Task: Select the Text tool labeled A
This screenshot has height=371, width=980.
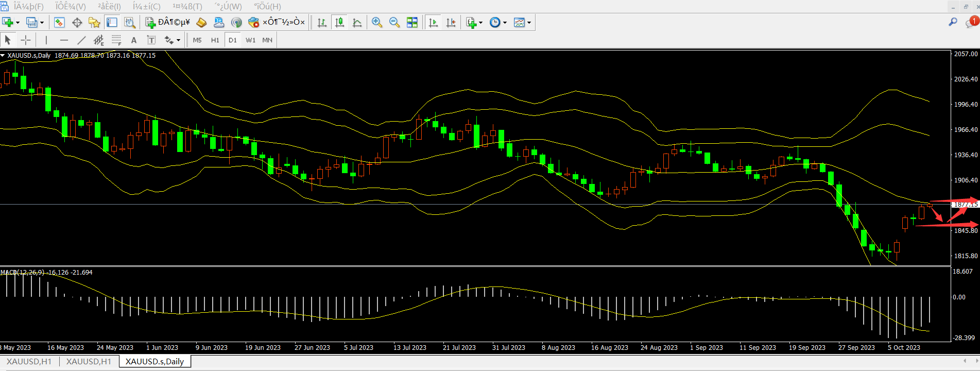Action: [x=134, y=40]
